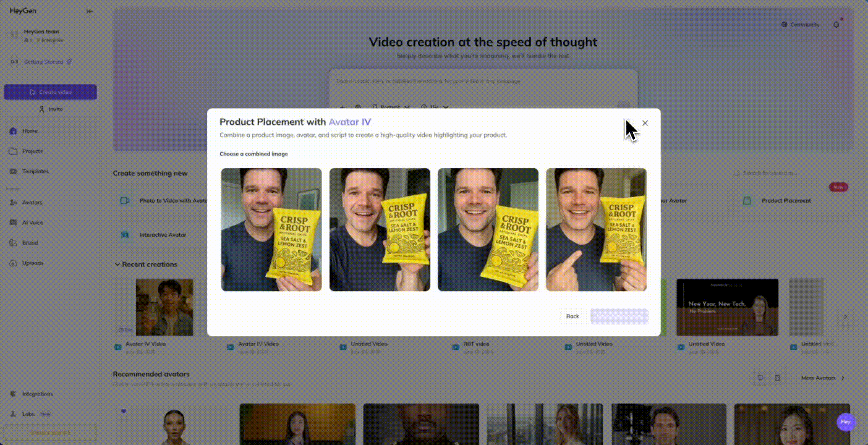Choose the second combined image thumbnail
Image resolution: width=868 pixels, height=445 pixels.
(x=380, y=229)
